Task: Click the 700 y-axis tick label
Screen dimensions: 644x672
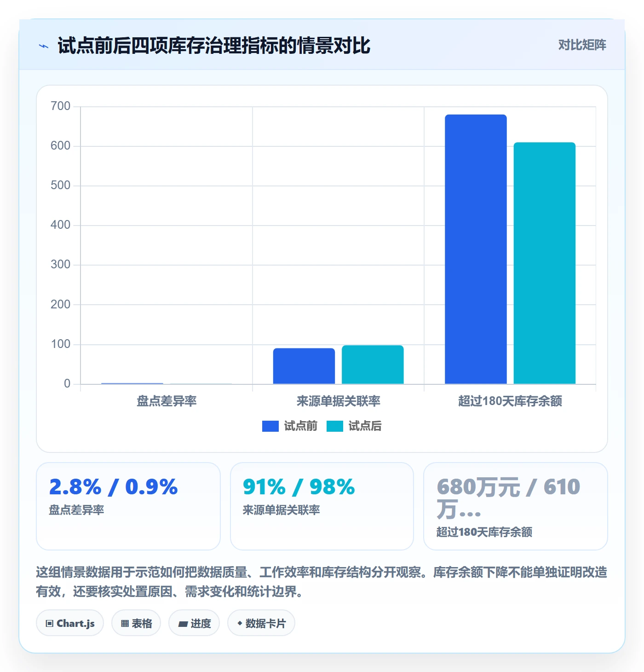Action: pos(61,106)
